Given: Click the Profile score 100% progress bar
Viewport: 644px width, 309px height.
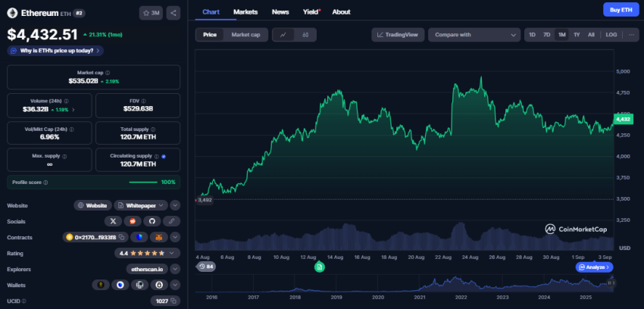Looking at the screenshot, I should pyautogui.click(x=143, y=183).
